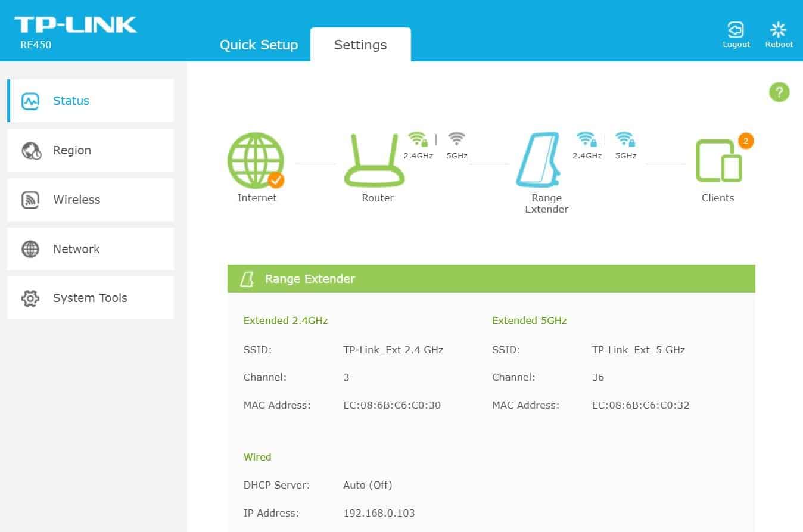Select the Router icon in diagram
Screen dimensions: 803x532
pyautogui.click(x=375, y=161)
